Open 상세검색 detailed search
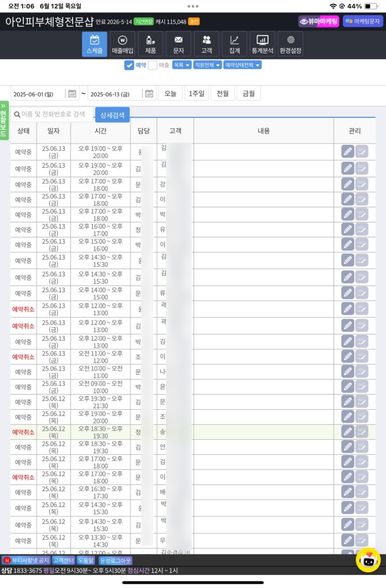 point(112,115)
